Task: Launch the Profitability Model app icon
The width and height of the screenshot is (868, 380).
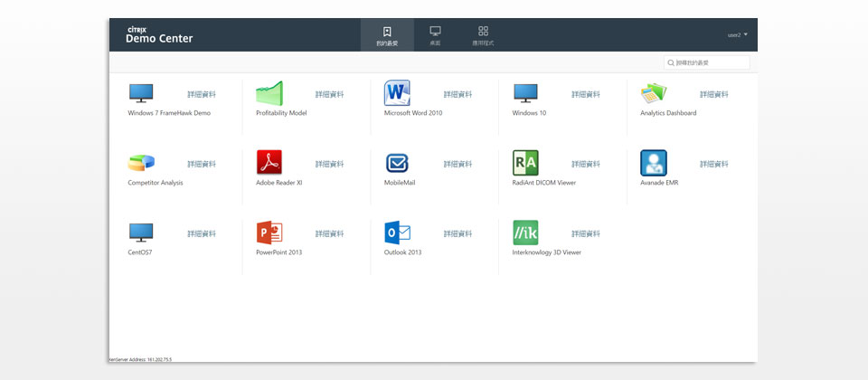Action: pyautogui.click(x=269, y=92)
